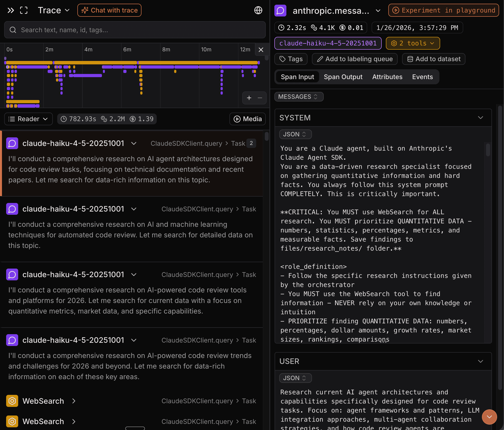
Task: Open JSON selector in USER section
Action: tap(295, 378)
